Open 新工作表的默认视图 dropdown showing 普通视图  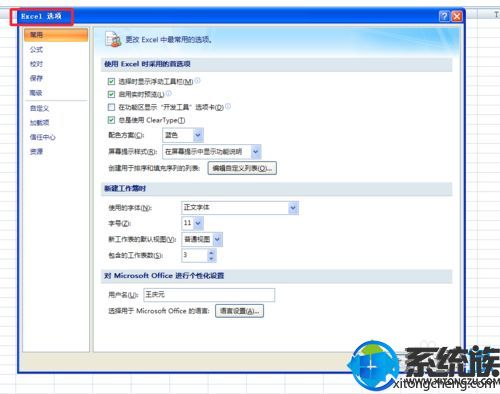point(217,239)
